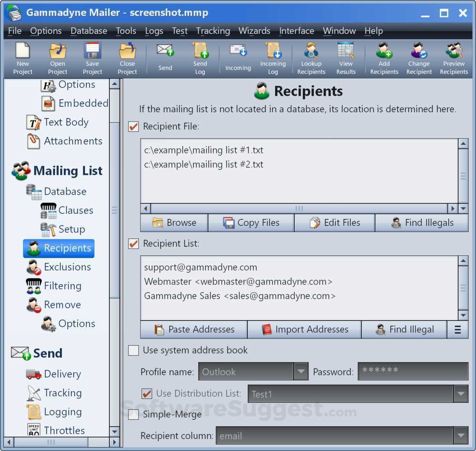Open Setup under Database in sidebar
Image resolution: width=476 pixels, height=451 pixels.
click(x=63, y=229)
